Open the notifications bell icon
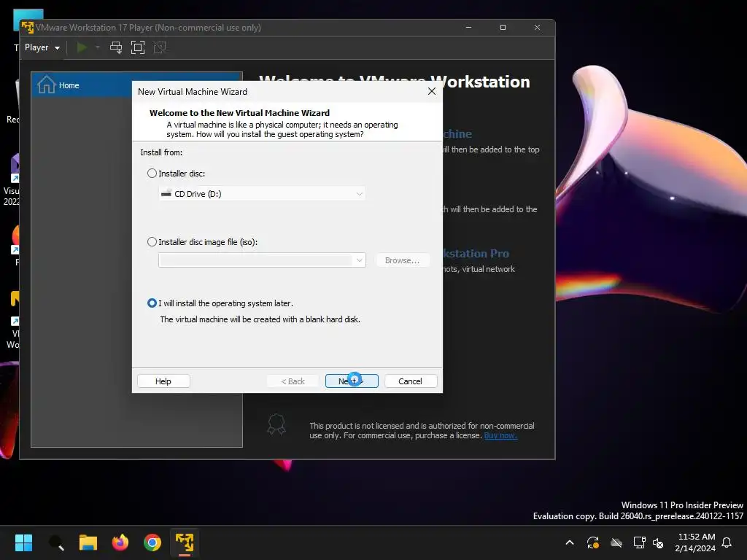 [727, 542]
